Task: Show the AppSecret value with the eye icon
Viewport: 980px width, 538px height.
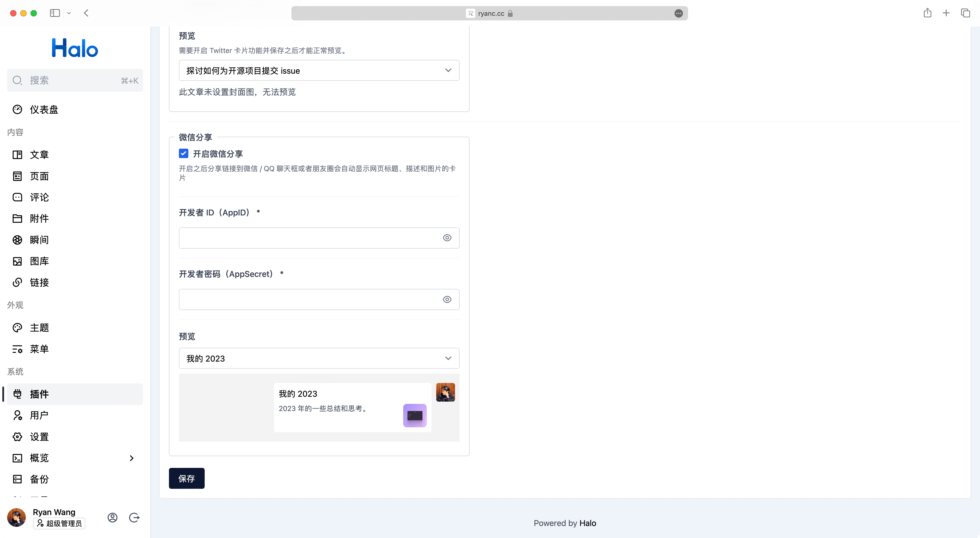Action: tap(447, 300)
